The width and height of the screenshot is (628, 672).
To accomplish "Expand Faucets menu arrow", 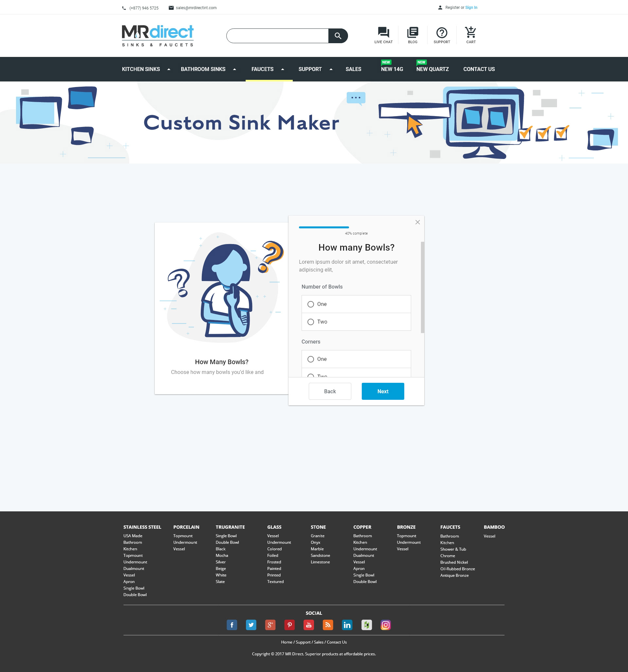I will [283, 69].
